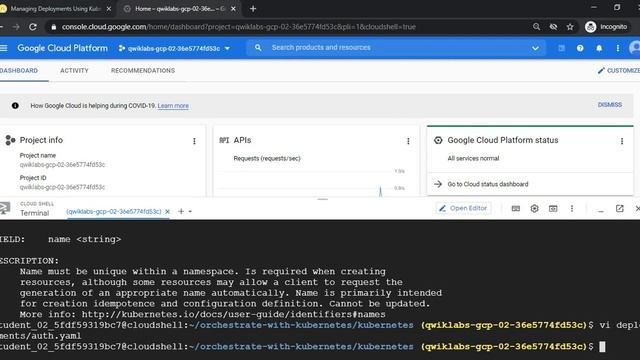
Task: Open the APIs card options menu
Action: coord(408,141)
